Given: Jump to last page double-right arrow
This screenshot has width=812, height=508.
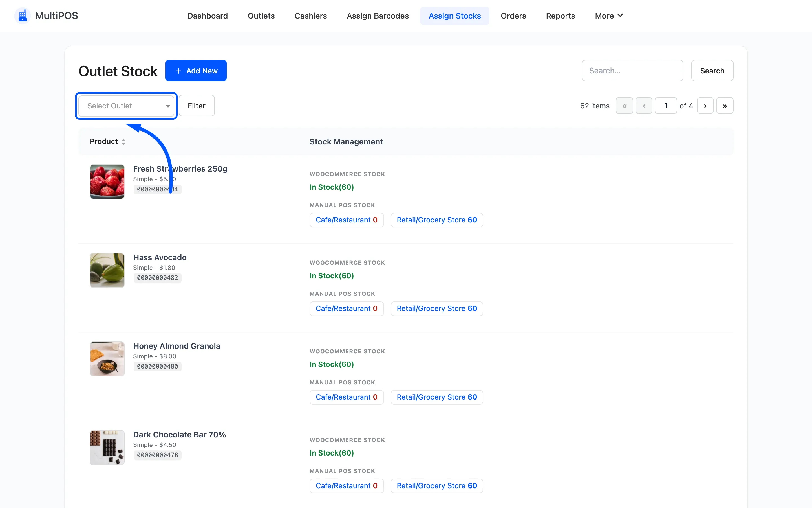Looking at the screenshot, I should (724, 106).
